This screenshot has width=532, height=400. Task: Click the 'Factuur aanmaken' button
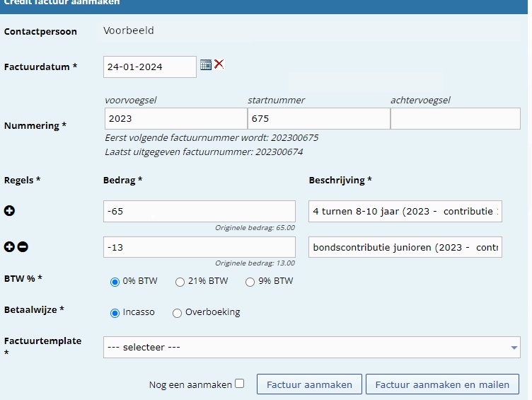click(x=309, y=384)
